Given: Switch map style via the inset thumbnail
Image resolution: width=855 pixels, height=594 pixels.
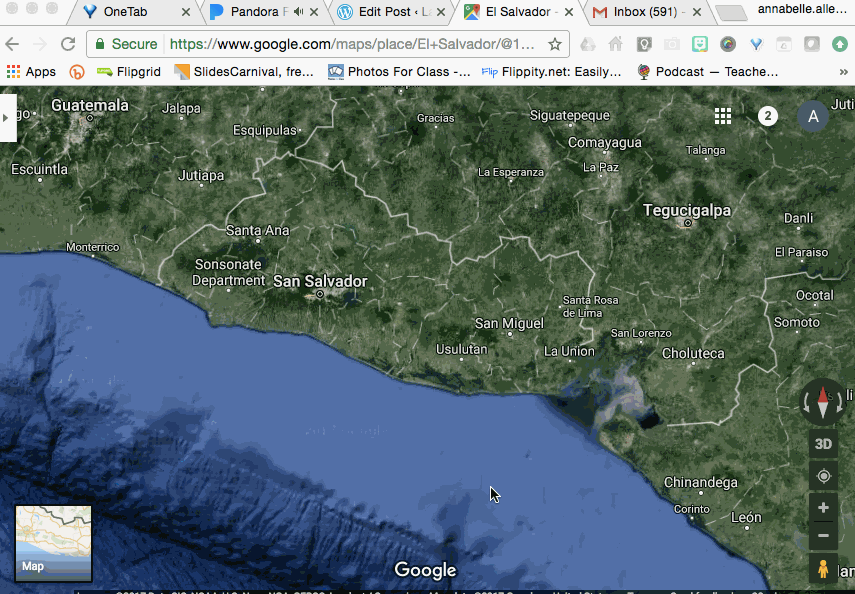Looking at the screenshot, I should click(52, 543).
